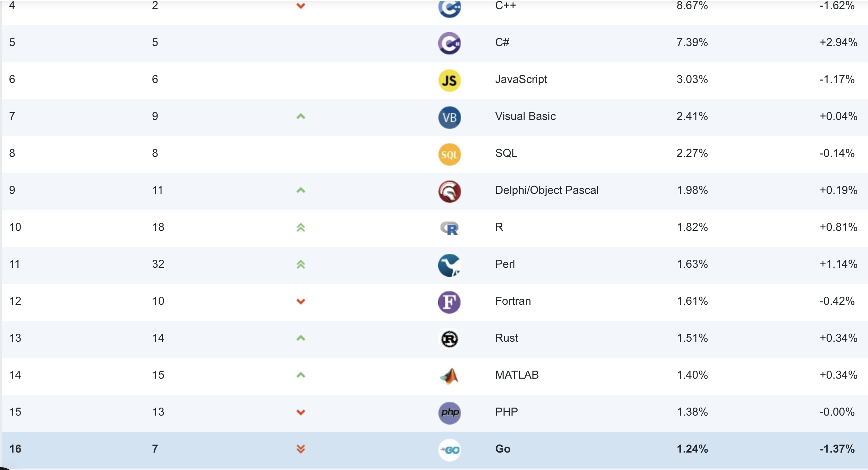Click the red down-arrow in Fortran row
Viewport: 868px width, 470px height.
[301, 301]
